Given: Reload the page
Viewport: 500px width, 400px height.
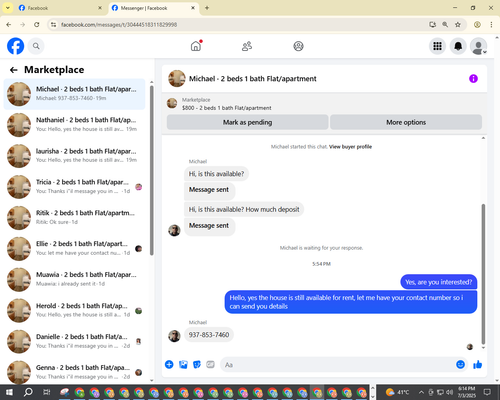Looking at the screenshot, I should pyautogui.click(x=37, y=25).
